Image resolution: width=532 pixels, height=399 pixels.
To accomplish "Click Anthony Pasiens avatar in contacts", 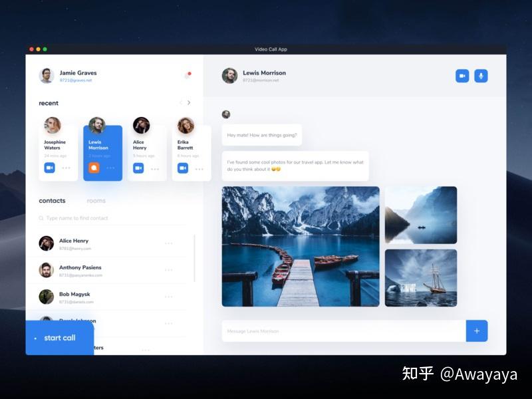I will 47,270.
